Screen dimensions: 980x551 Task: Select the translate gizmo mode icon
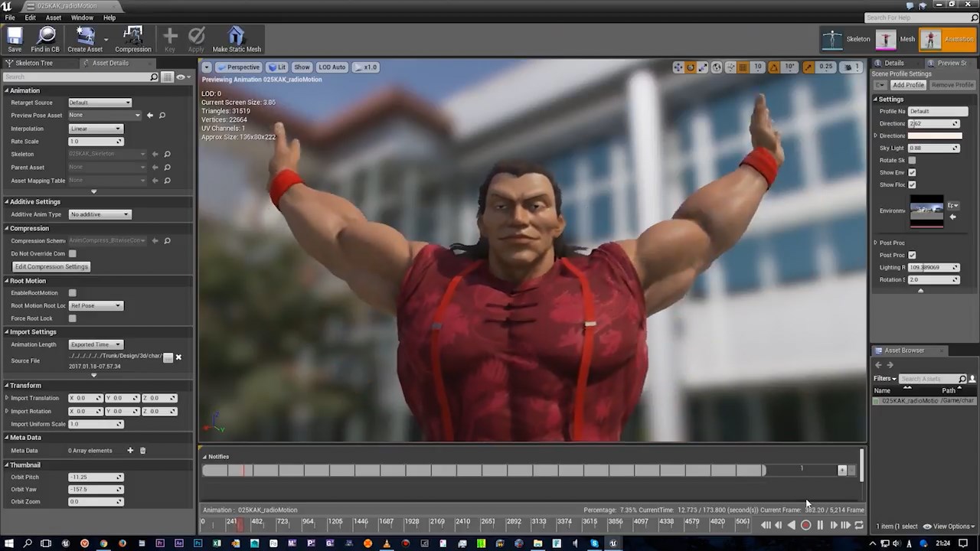(x=678, y=67)
